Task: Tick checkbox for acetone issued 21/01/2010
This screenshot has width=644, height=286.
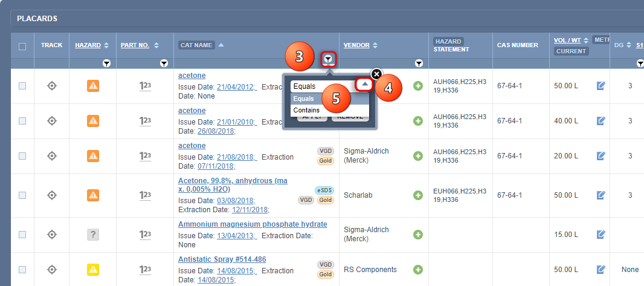Action: pyautogui.click(x=22, y=121)
